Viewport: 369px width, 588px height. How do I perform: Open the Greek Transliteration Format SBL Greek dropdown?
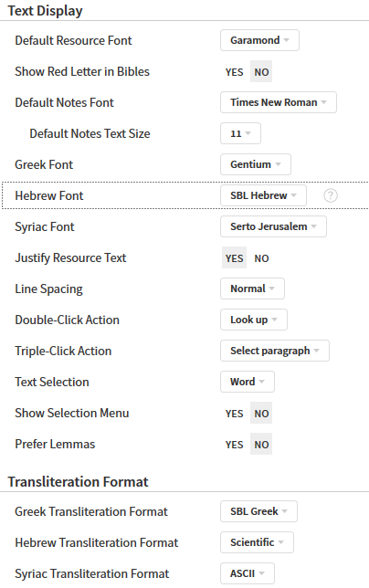pos(258,511)
